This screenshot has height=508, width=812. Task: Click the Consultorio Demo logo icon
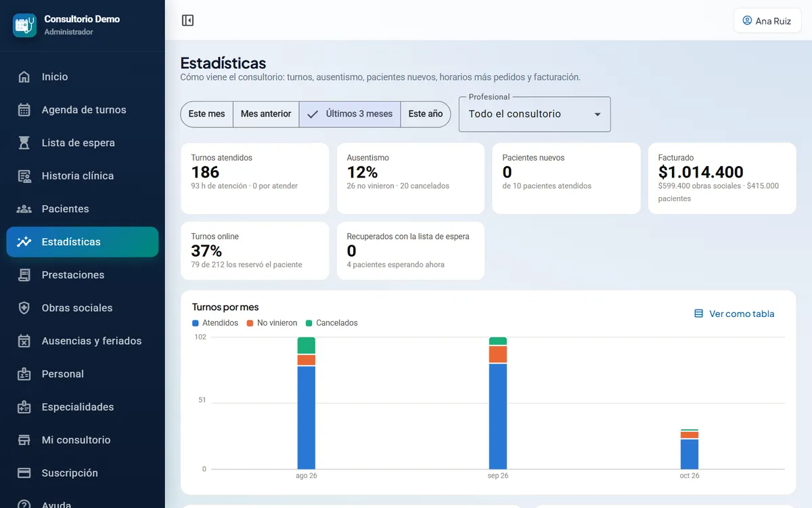tap(24, 25)
